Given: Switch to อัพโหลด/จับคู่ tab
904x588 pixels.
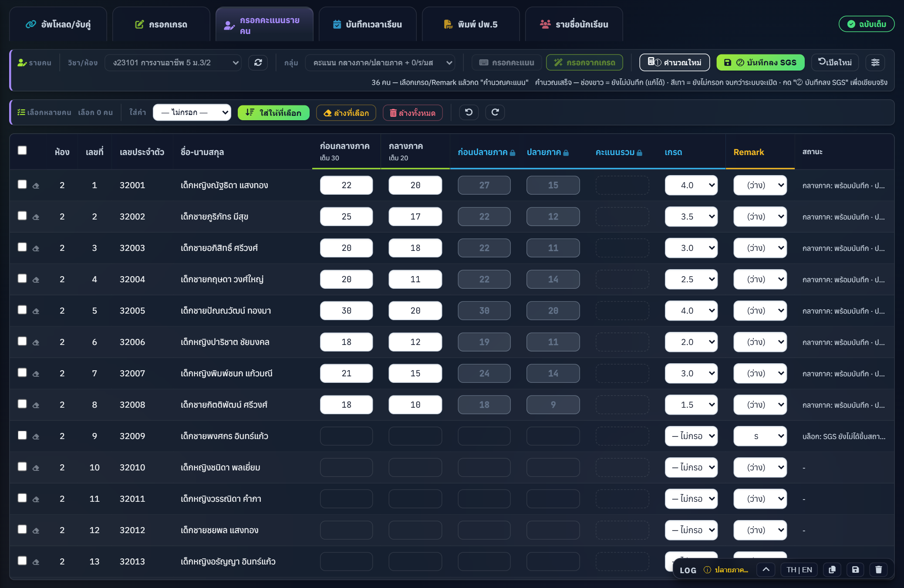Looking at the screenshot, I should [58, 24].
